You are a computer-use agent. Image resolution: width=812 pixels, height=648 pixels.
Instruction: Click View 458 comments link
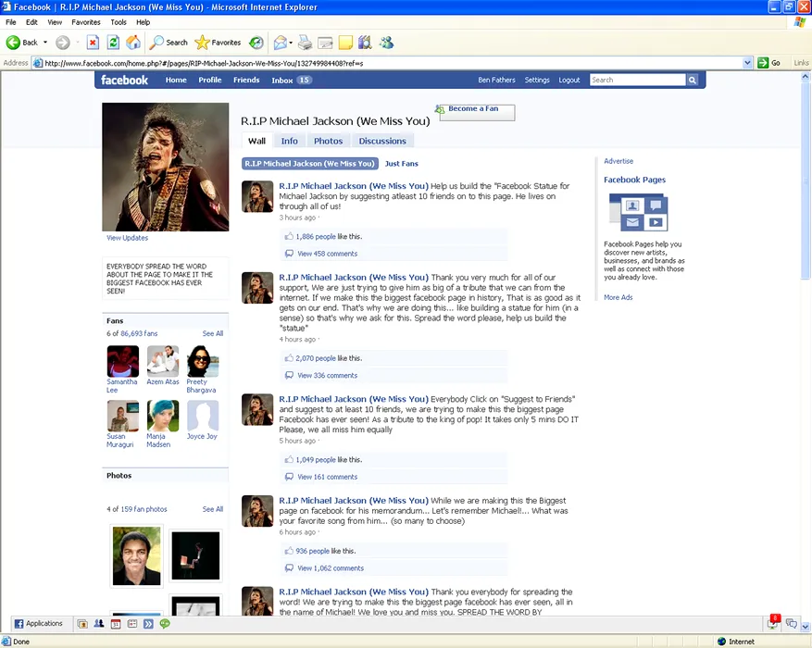(327, 254)
